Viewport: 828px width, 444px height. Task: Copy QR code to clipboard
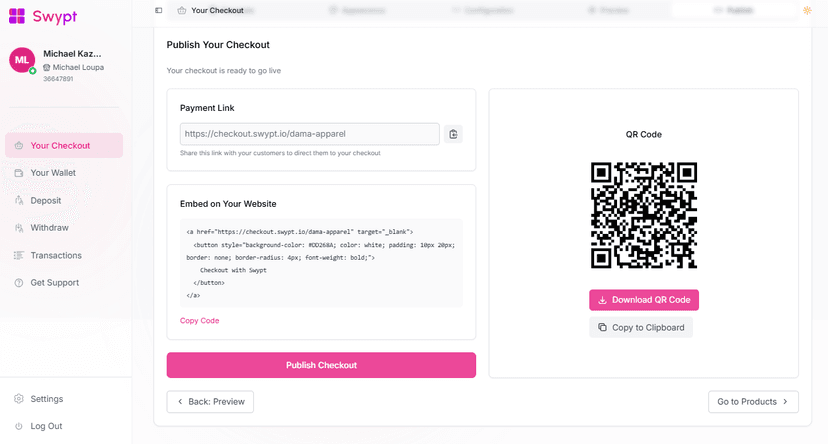(x=641, y=327)
